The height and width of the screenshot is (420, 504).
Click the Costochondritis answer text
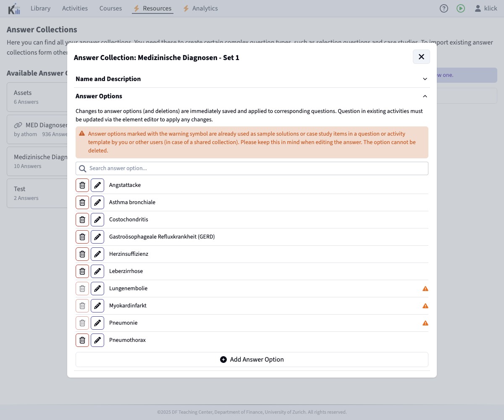[x=129, y=220]
